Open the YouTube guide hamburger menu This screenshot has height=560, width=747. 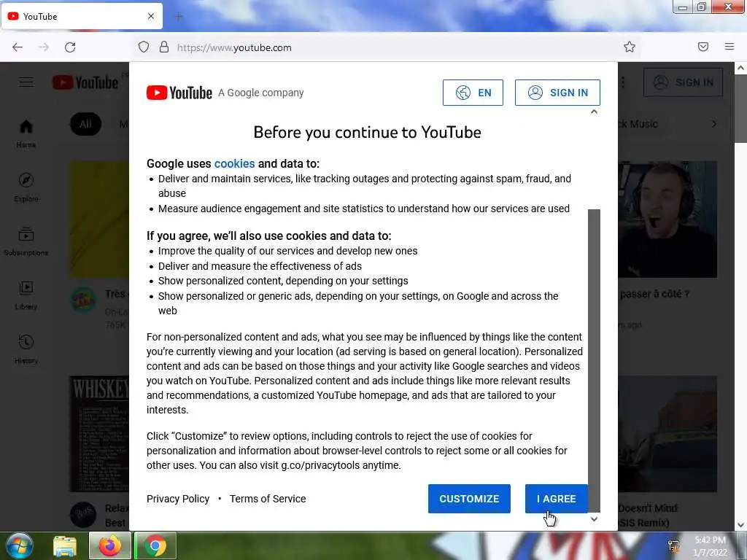pos(26,82)
